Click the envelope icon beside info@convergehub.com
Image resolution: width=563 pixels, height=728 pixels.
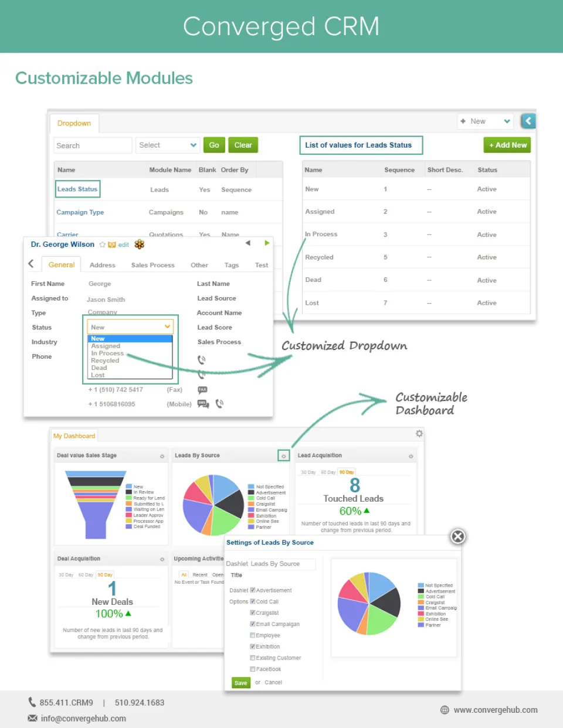(32, 718)
